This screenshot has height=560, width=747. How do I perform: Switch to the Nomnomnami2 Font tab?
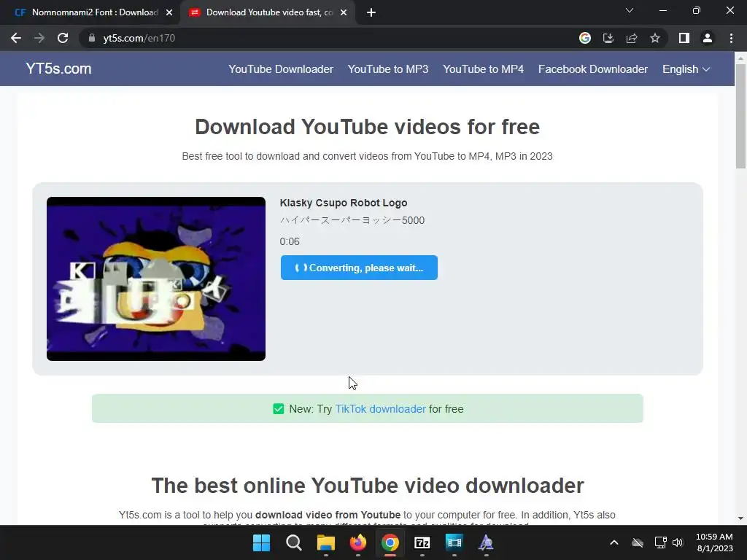90,13
